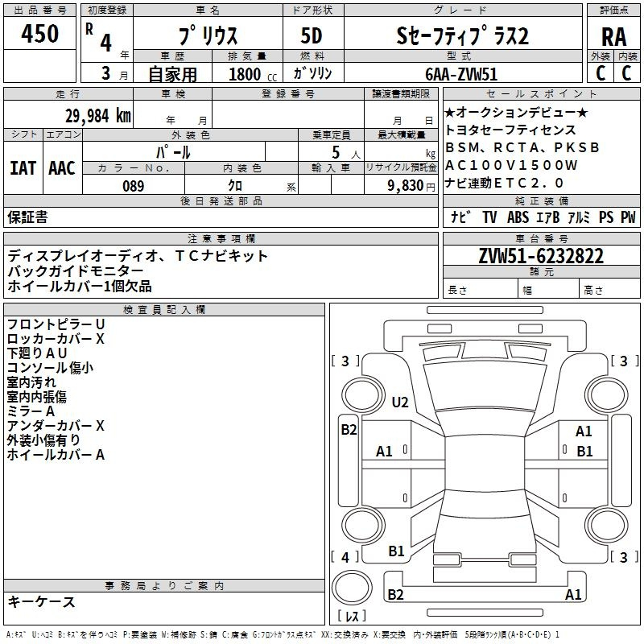This screenshot has width=644, height=644.
Task: Select the [4] tire rating marker
Action: tap(345, 556)
